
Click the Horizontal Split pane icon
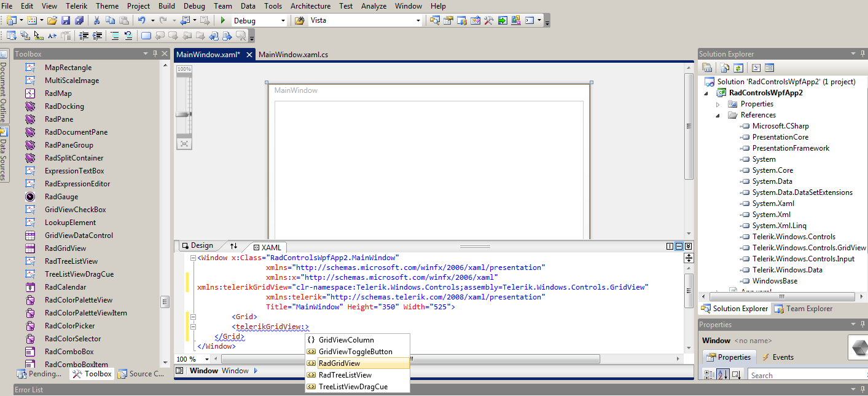coord(679,247)
